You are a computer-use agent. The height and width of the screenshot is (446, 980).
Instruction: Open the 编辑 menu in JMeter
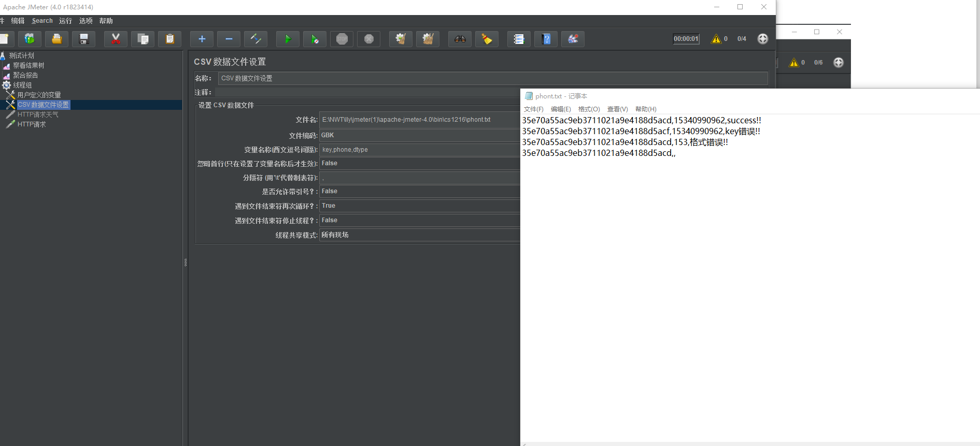[x=18, y=21]
